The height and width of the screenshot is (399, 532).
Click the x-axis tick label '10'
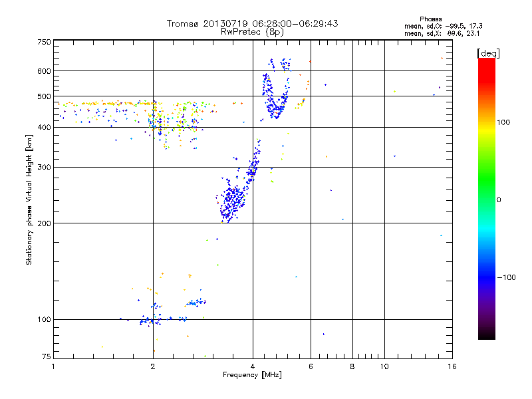[x=384, y=366]
